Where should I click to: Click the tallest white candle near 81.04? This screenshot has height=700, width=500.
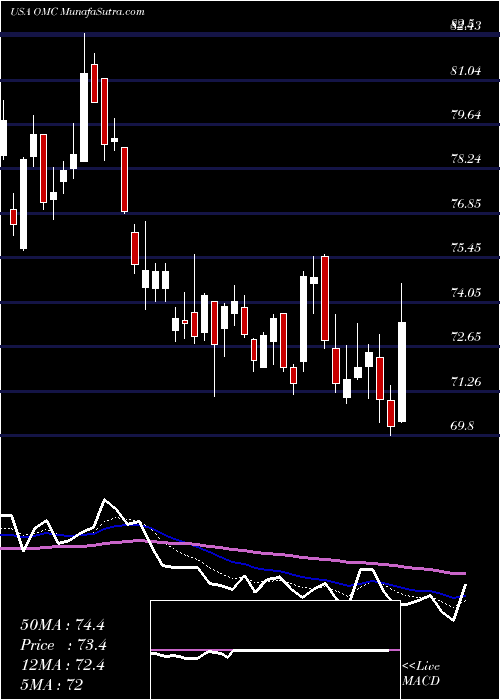coord(84,117)
